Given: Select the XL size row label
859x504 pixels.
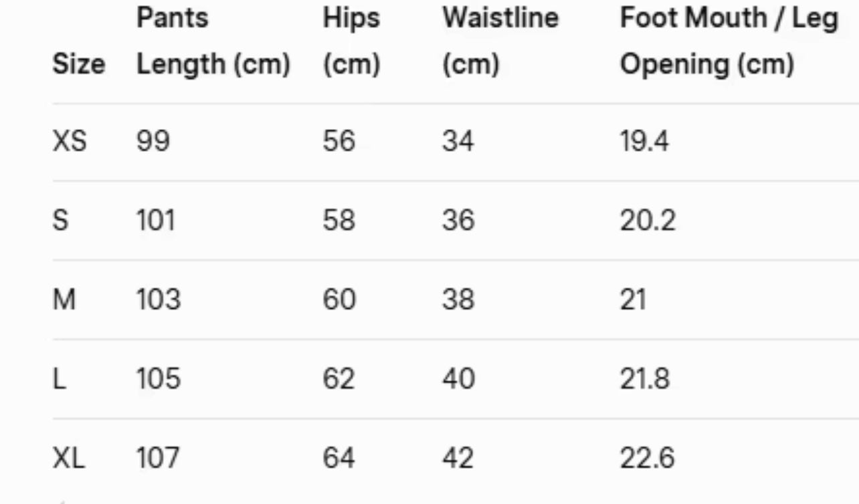Looking at the screenshot, I should (69, 459).
